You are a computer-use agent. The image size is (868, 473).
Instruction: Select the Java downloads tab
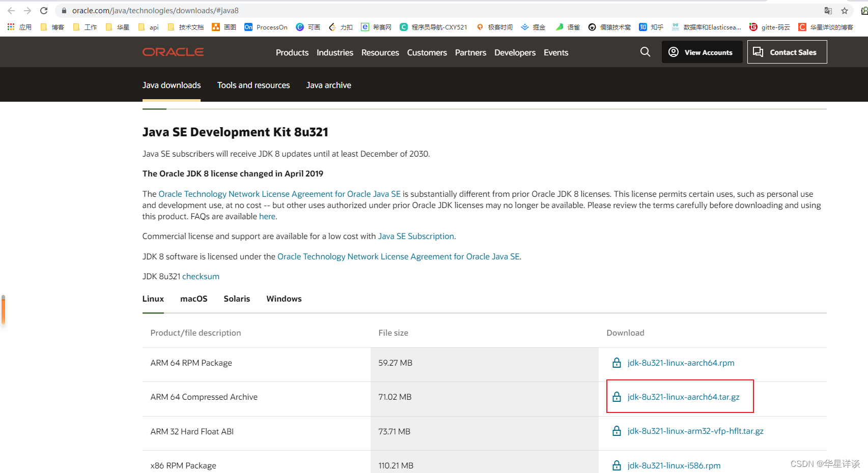[172, 85]
